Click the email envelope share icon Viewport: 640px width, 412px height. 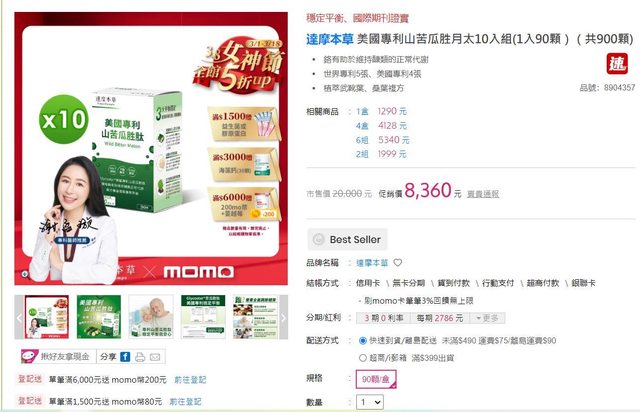(x=155, y=357)
